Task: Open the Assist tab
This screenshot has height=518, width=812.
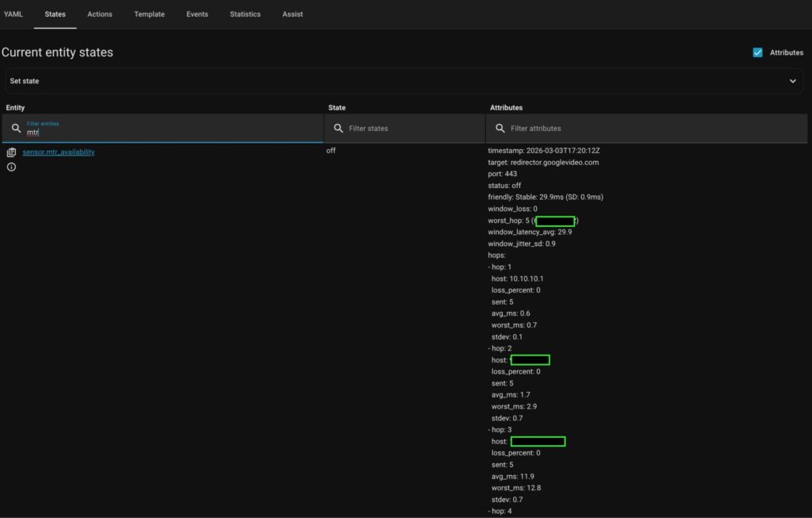Action: pyautogui.click(x=293, y=14)
